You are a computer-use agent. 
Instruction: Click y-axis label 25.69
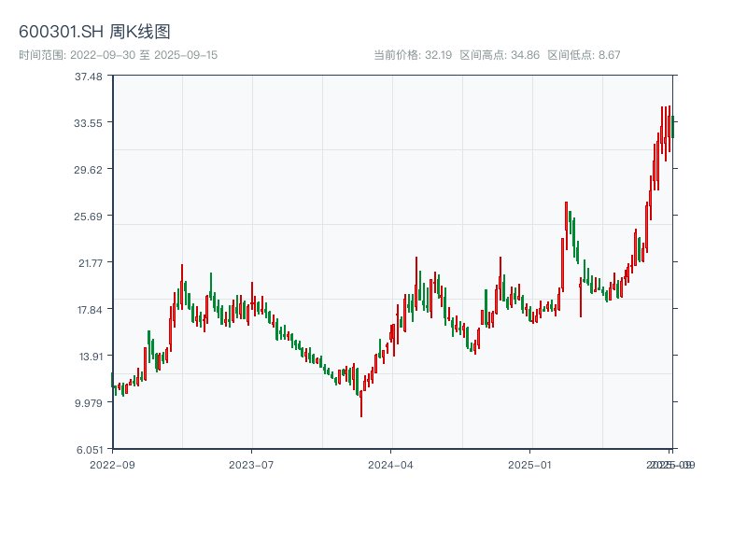[x=88, y=217]
